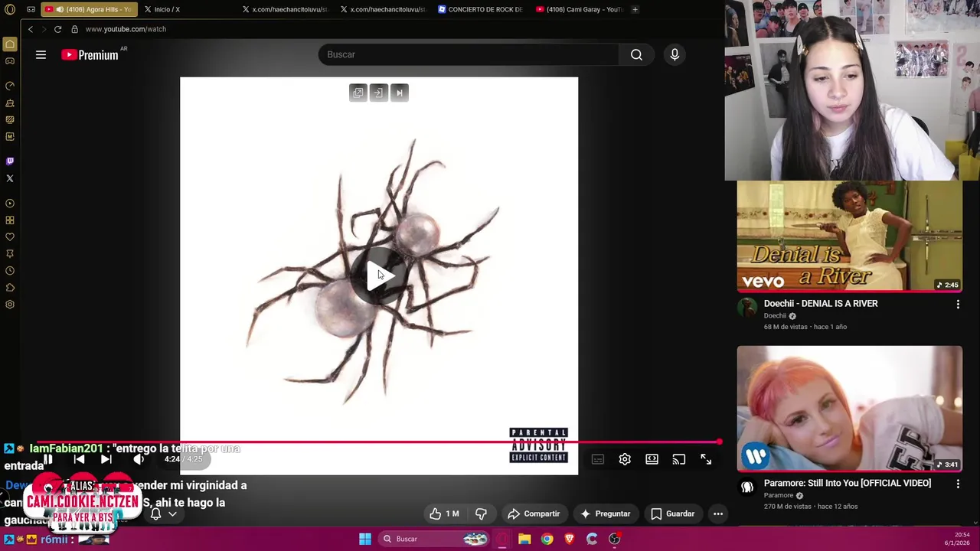Click the Preguntar button
The width and height of the screenshot is (980, 551).
click(x=606, y=514)
